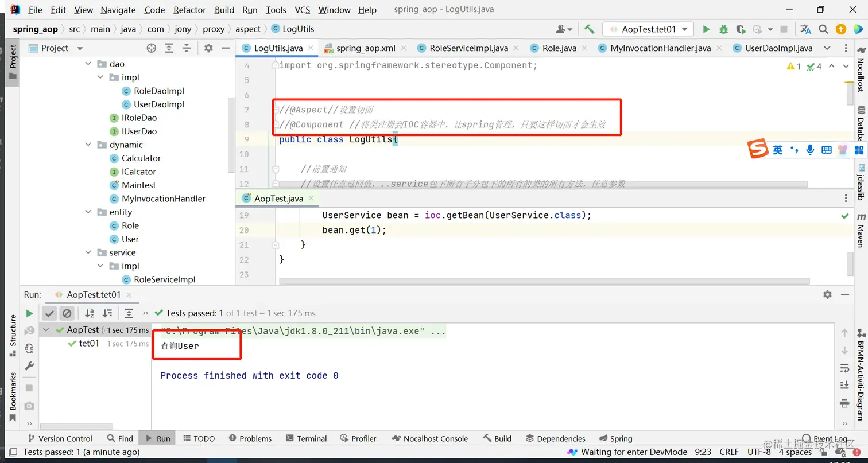
Task: Click the Sogou input method logo
Action: [x=757, y=150]
